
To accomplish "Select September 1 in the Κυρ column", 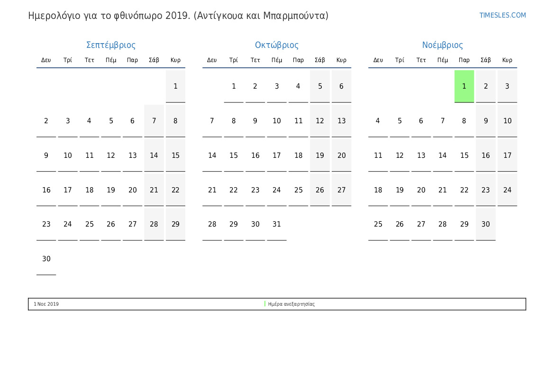I will (175, 86).
